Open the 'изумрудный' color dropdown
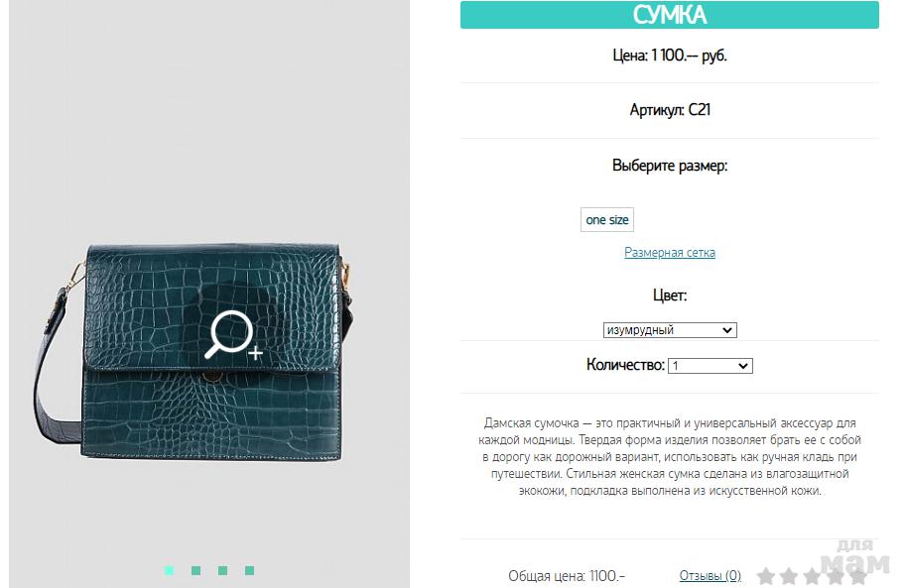 (670, 330)
